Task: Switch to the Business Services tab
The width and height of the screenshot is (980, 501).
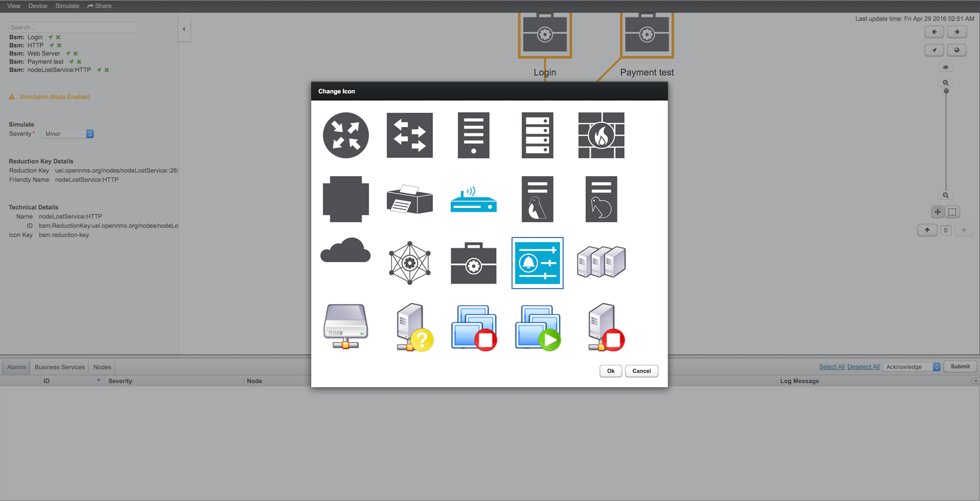Action: 59,367
